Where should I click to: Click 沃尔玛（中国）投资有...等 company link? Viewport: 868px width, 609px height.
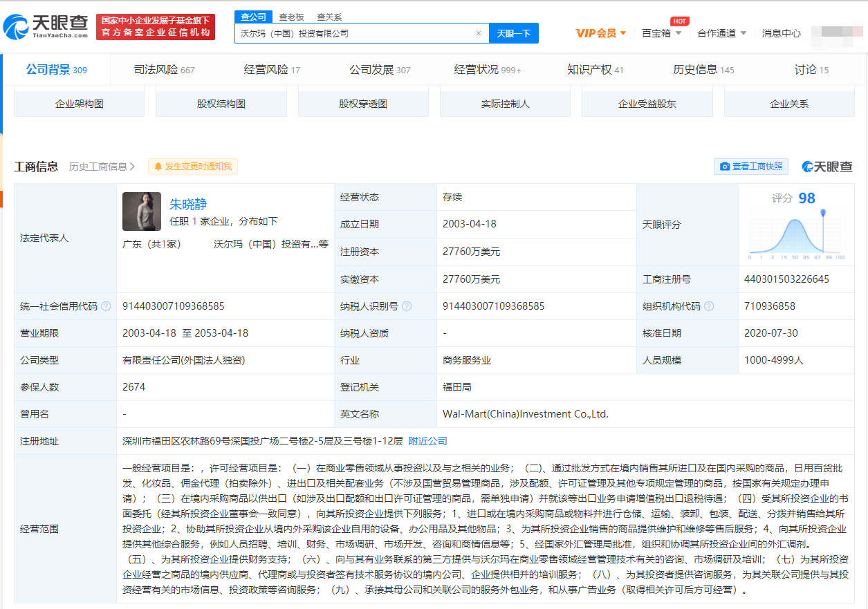click(271, 244)
